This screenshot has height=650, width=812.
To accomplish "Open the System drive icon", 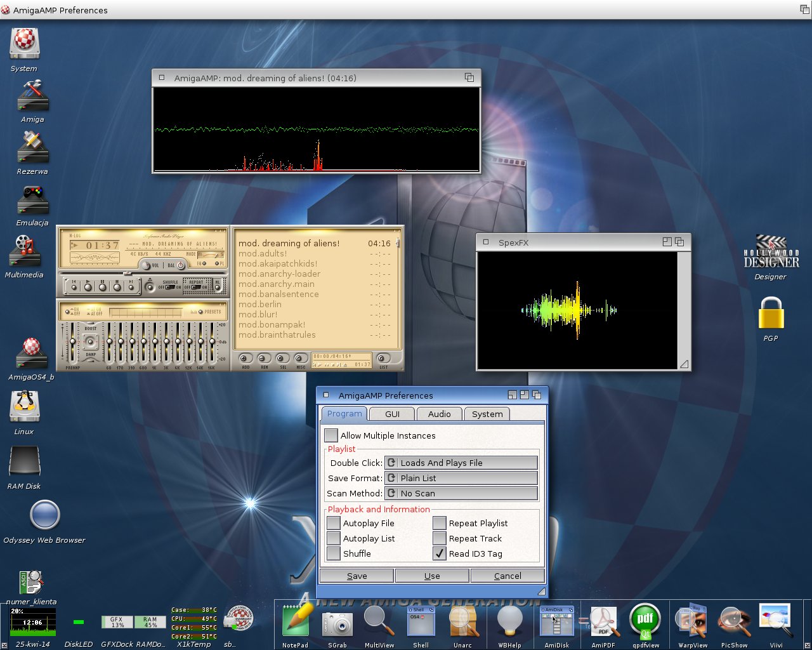I will (25, 43).
